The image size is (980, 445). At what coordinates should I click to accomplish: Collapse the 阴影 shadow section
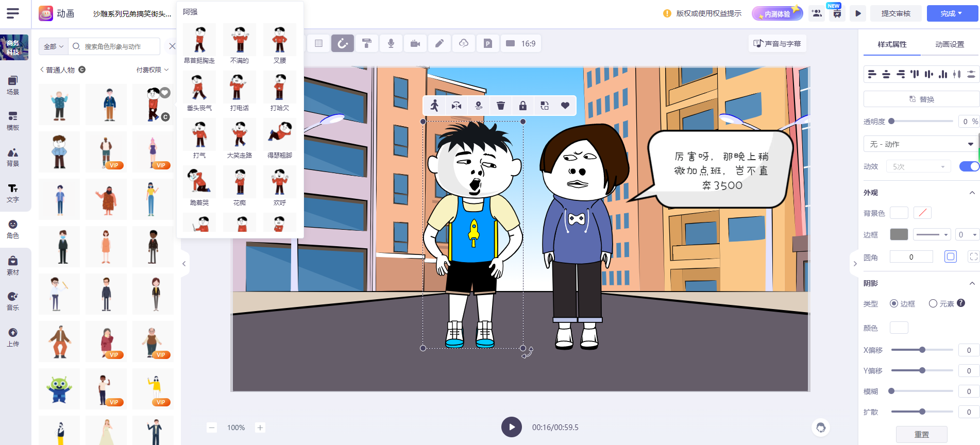coord(972,283)
